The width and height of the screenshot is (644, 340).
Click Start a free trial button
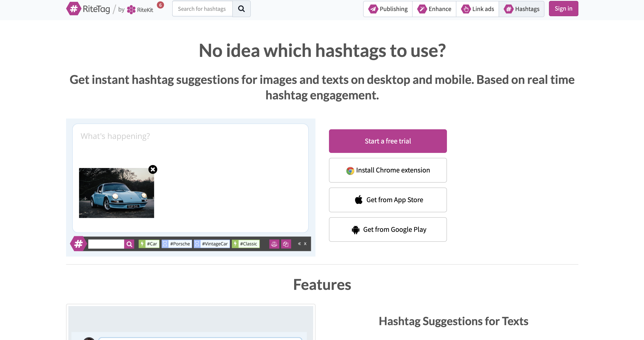pos(388,141)
